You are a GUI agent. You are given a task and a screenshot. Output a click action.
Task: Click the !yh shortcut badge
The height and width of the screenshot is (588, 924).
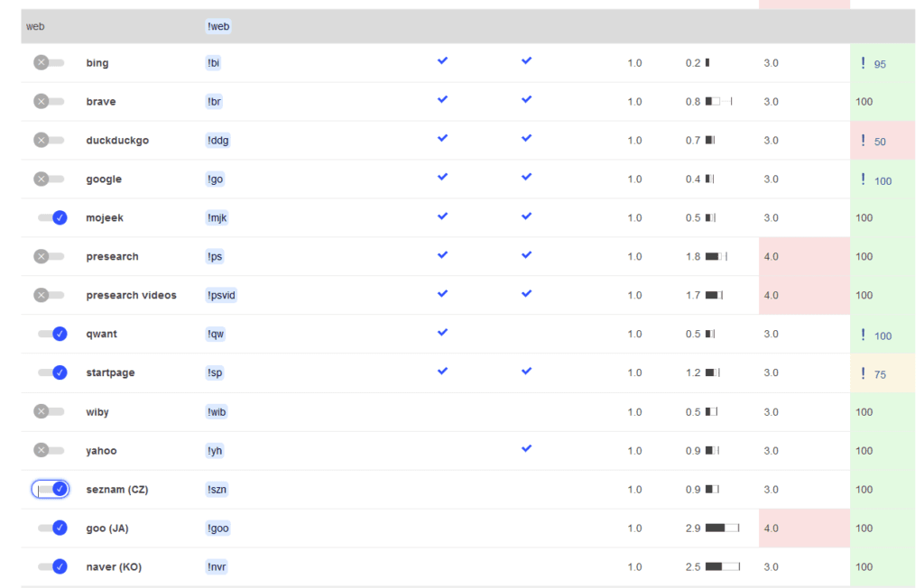tap(215, 451)
